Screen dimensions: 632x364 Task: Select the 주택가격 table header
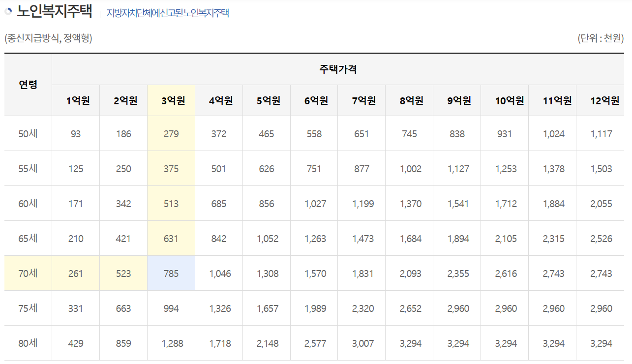pyautogui.click(x=337, y=69)
